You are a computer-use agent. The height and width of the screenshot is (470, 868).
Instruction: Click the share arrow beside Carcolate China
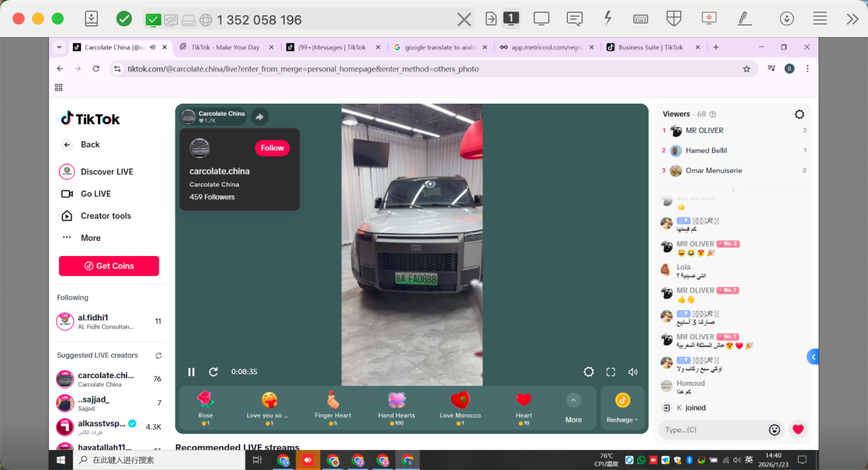click(260, 117)
